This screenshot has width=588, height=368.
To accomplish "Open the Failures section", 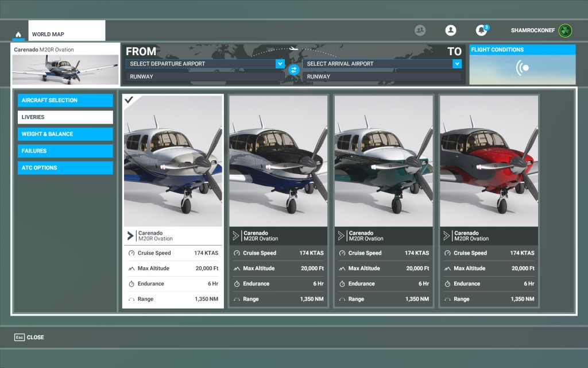I will point(65,151).
